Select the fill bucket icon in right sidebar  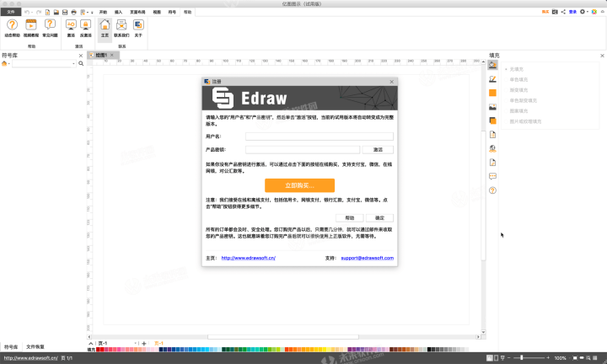click(x=492, y=65)
